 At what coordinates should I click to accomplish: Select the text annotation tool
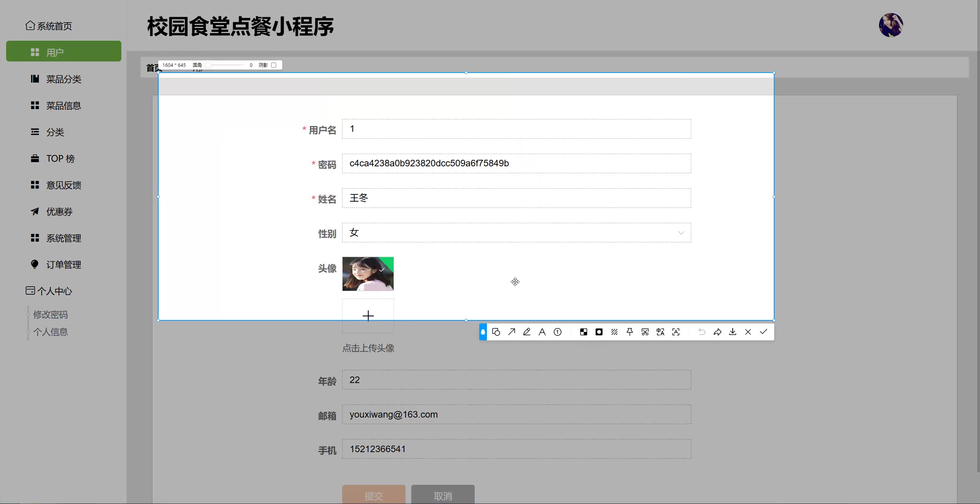[x=542, y=332]
